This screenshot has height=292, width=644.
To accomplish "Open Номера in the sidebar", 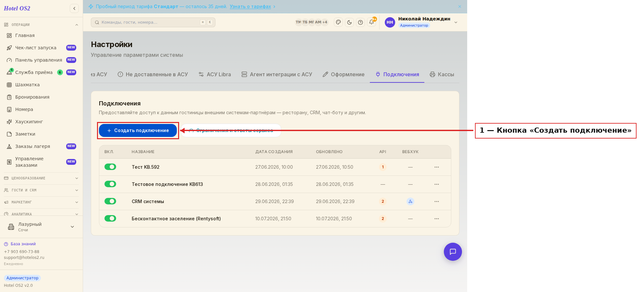I will [x=41, y=109].
